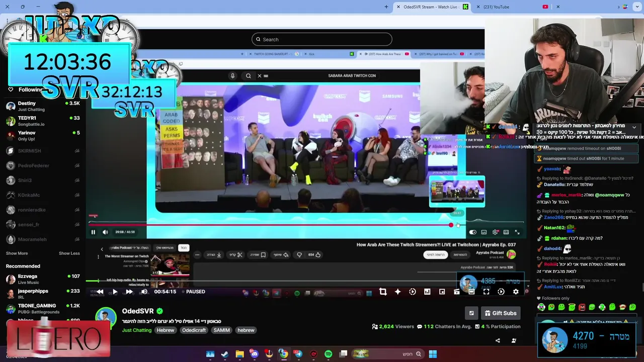This screenshot has width=644, height=362.
Task: Dislike the YouTube video
Action: [x=299, y=255]
